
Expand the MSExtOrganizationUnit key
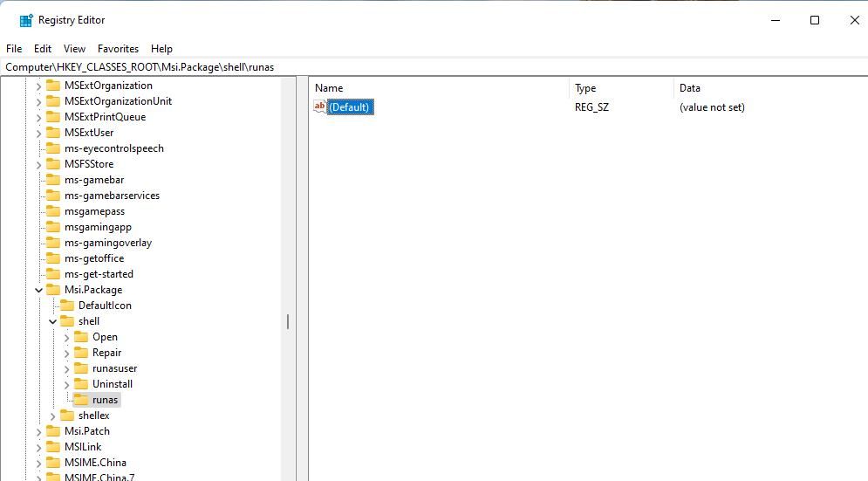pyautogui.click(x=38, y=101)
